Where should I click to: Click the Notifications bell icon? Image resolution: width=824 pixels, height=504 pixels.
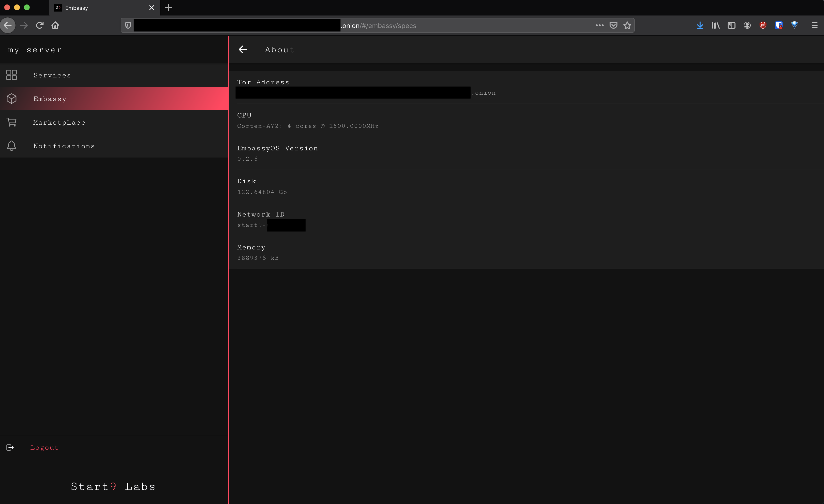point(11,146)
